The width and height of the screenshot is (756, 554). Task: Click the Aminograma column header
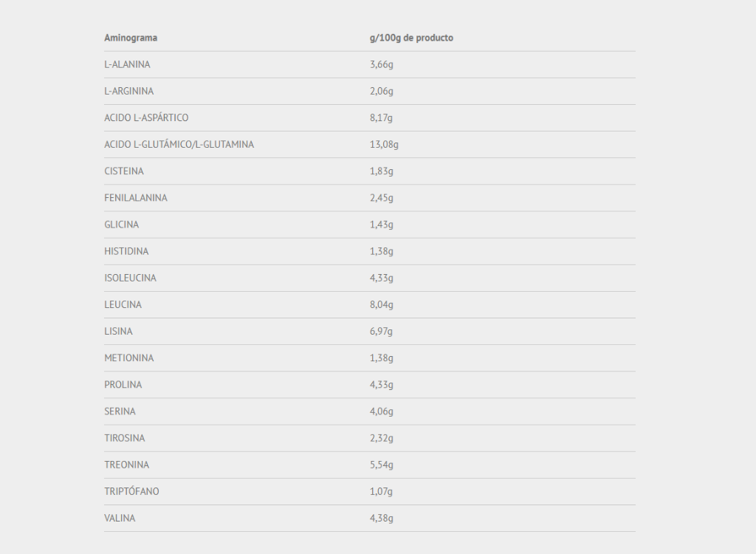(x=131, y=38)
